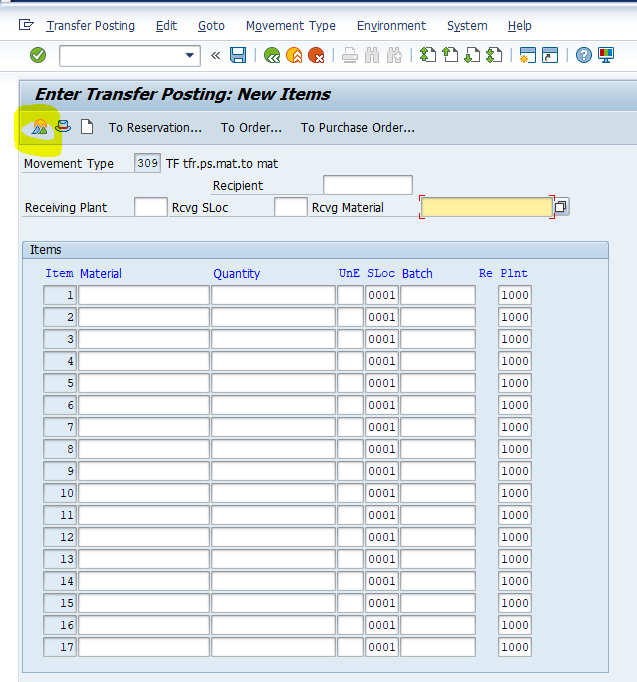Click the Batch column header
The width and height of the screenshot is (637, 682).
(x=417, y=274)
